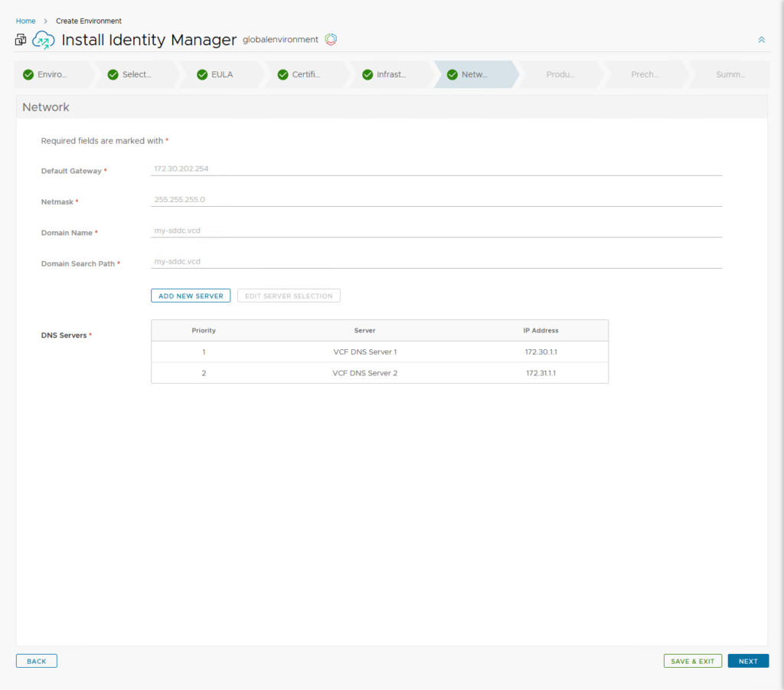Click the green checkmark on the EULA step
Image resolution: width=784 pixels, height=690 pixels.
pos(202,74)
